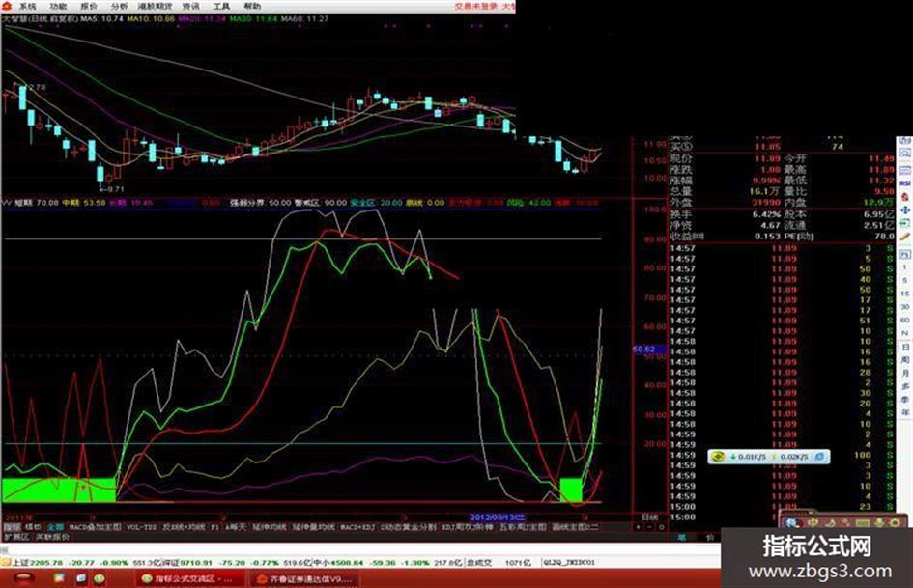Select the 30-minute period icon
This screenshot has height=588, width=913.
[x=905, y=307]
